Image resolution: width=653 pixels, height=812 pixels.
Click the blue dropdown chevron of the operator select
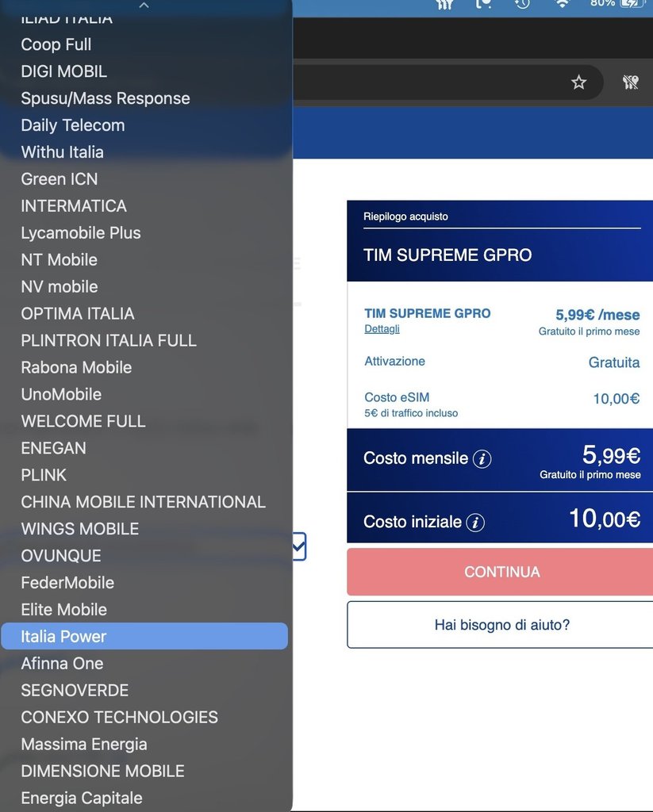(x=298, y=546)
